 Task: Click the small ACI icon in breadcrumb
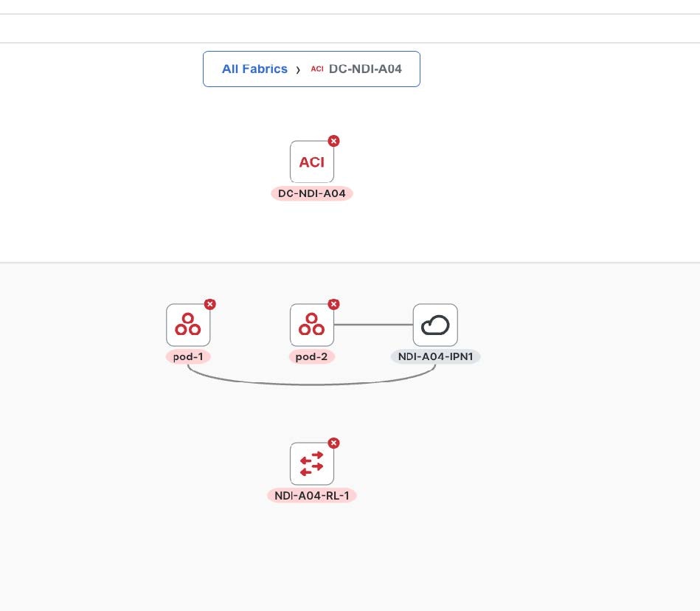(x=317, y=69)
